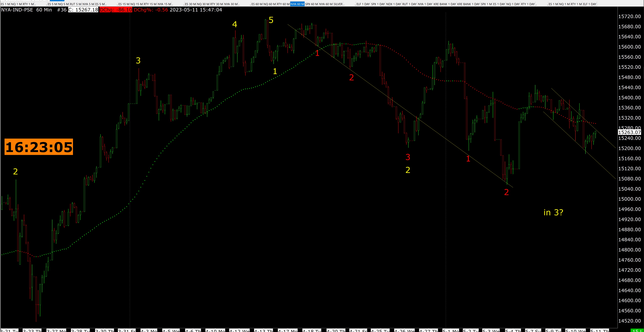Click the red DChg -86.10 field

[116, 10]
